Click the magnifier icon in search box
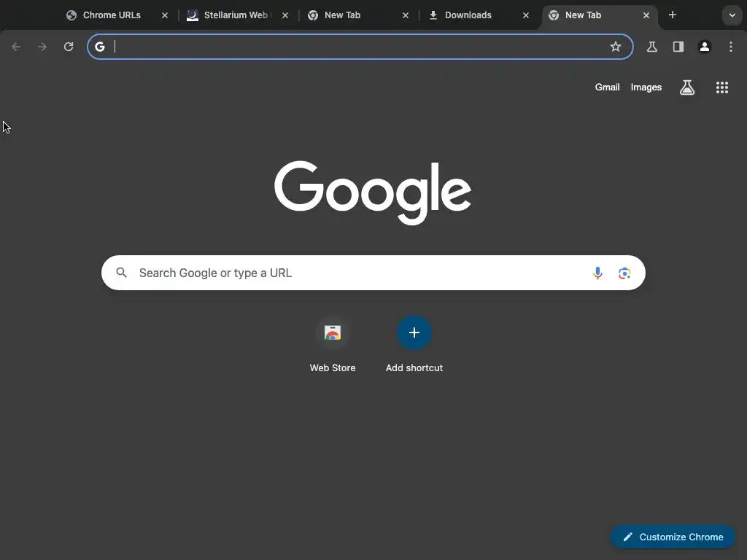Screen dimensions: 747x560 [x=122, y=273]
